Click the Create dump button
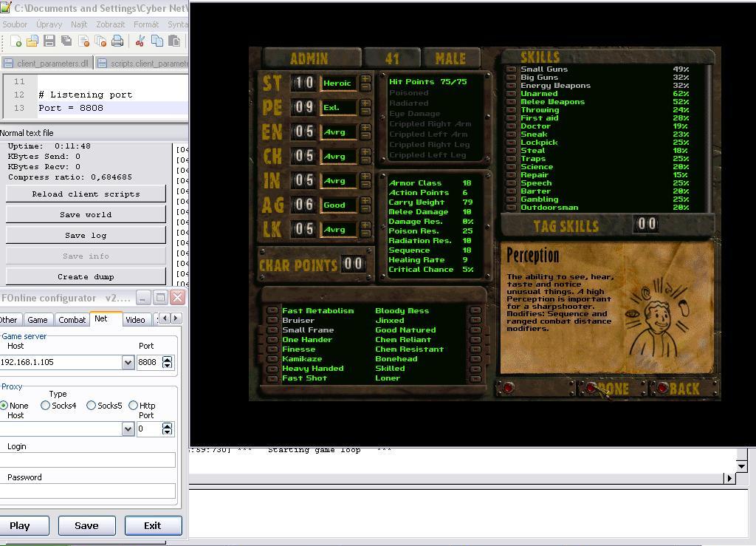This screenshot has width=756, height=546. (86, 277)
